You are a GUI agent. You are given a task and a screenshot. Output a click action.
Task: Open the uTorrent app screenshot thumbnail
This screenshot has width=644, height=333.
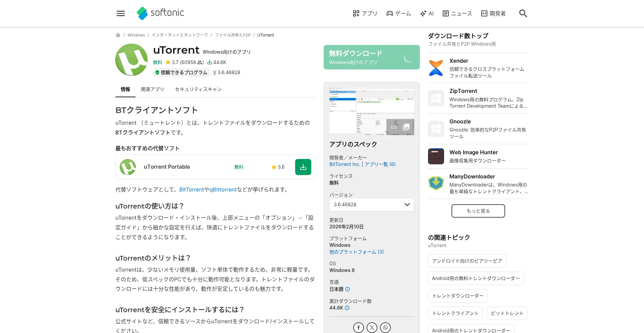[x=372, y=111]
